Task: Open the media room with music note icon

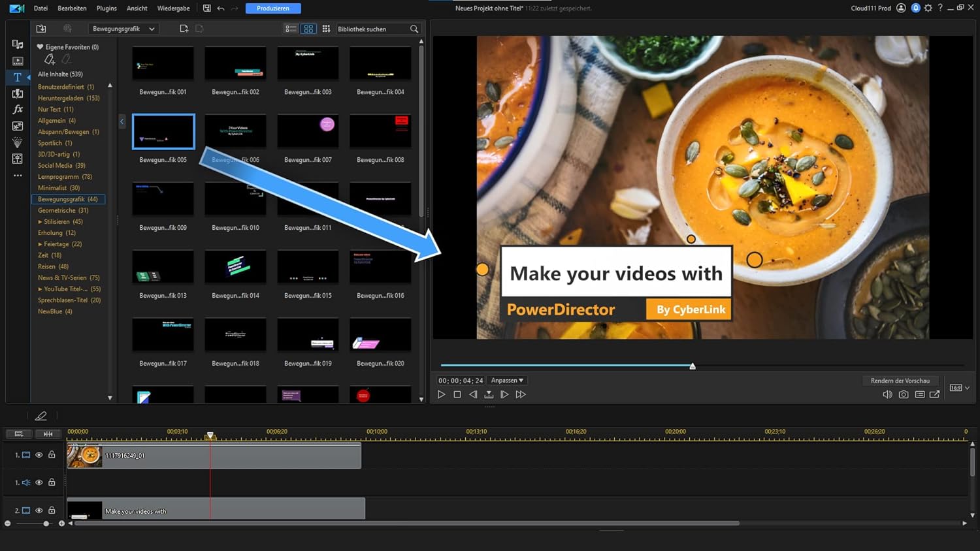Action: point(18,44)
